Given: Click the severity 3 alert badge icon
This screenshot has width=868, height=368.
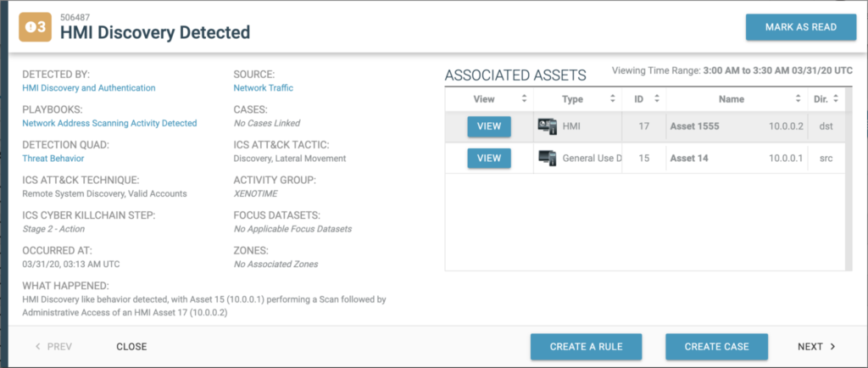Looking at the screenshot, I should click(x=36, y=27).
